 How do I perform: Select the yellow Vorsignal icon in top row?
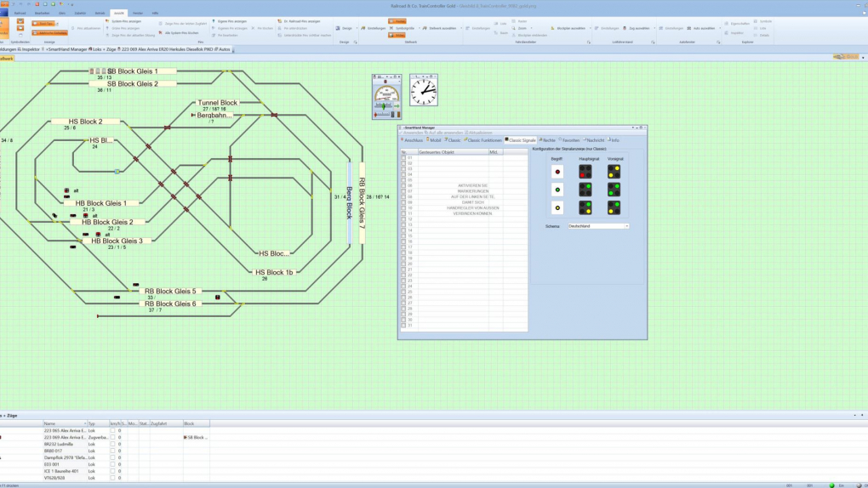click(x=614, y=172)
